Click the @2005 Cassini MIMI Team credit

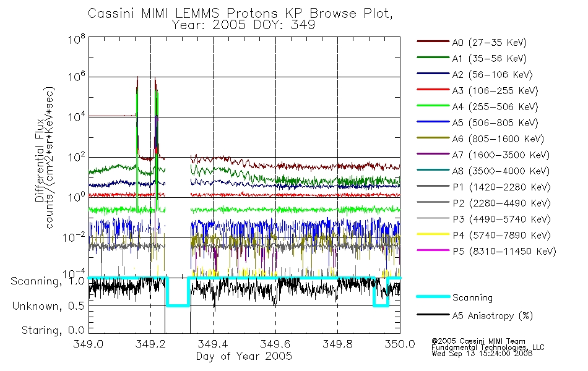478,341
